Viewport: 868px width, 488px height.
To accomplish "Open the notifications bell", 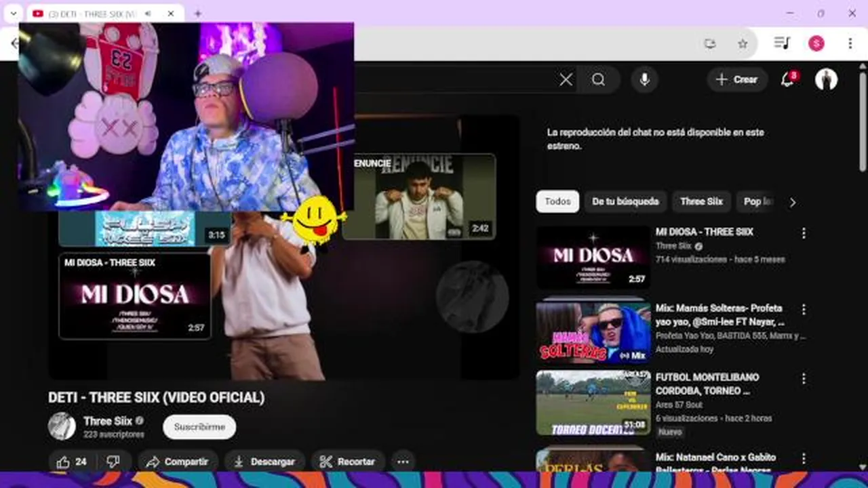I will click(x=787, y=80).
